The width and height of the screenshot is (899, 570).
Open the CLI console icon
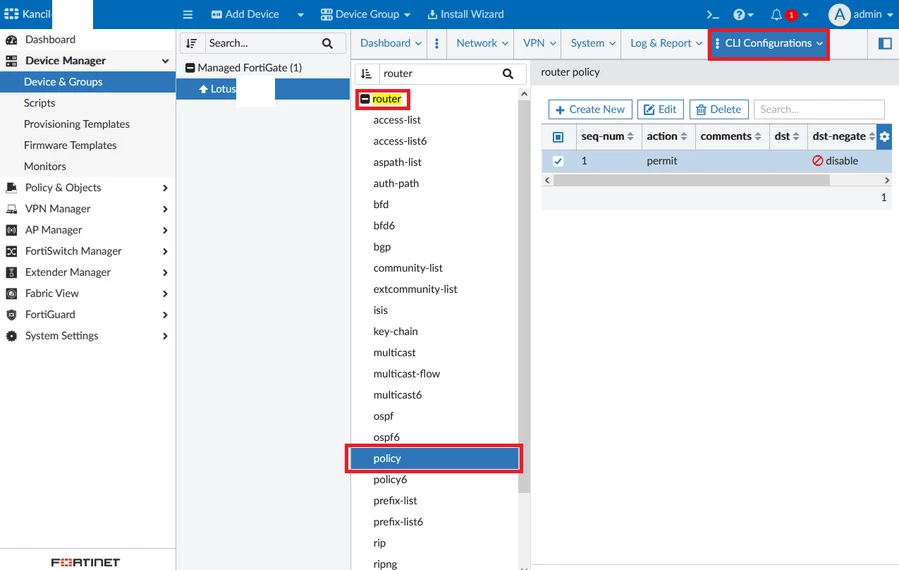[x=713, y=15]
